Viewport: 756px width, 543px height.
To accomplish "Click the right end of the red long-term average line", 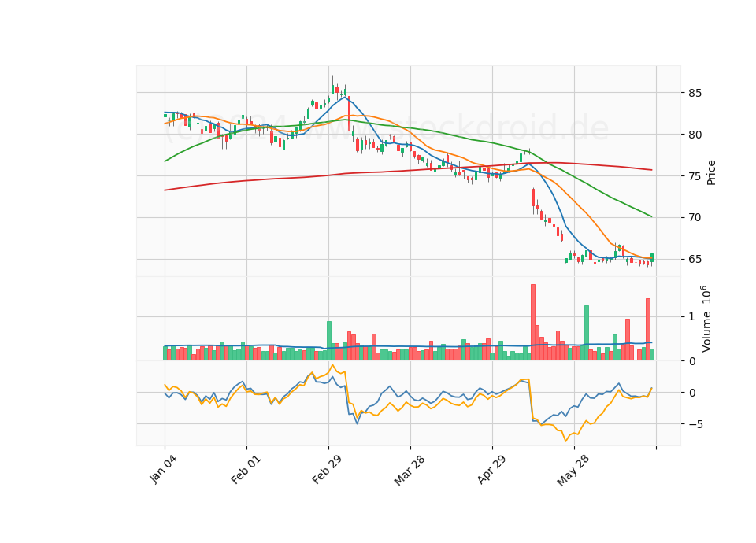I will point(651,170).
